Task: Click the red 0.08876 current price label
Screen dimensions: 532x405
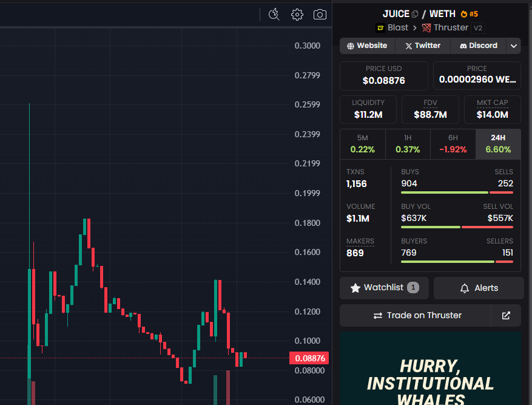Action: [309, 358]
